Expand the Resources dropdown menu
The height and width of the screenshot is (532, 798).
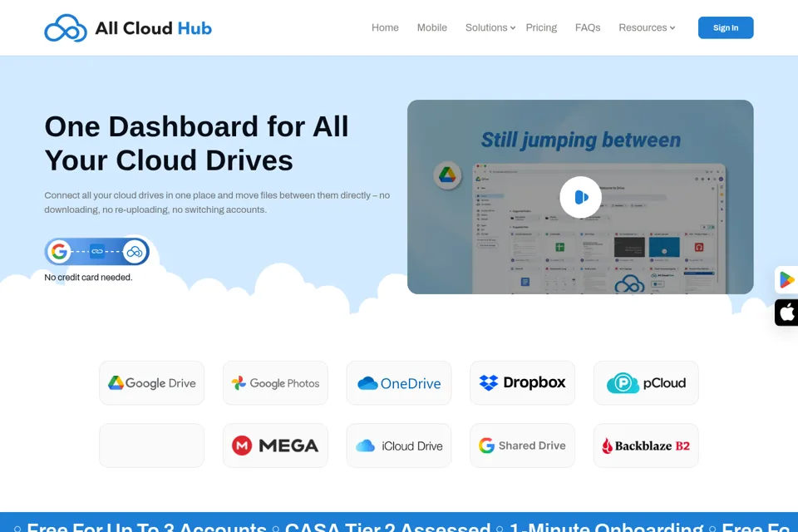click(647, 27)
